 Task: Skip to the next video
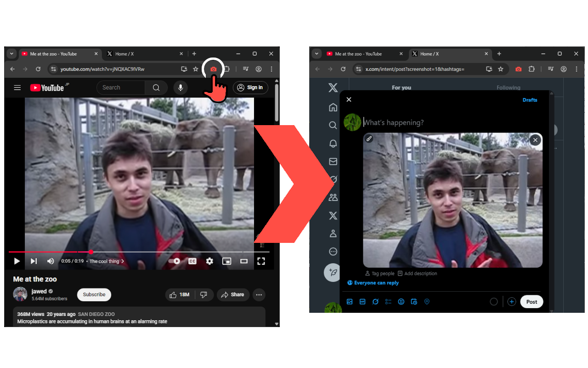coord(34,261)
